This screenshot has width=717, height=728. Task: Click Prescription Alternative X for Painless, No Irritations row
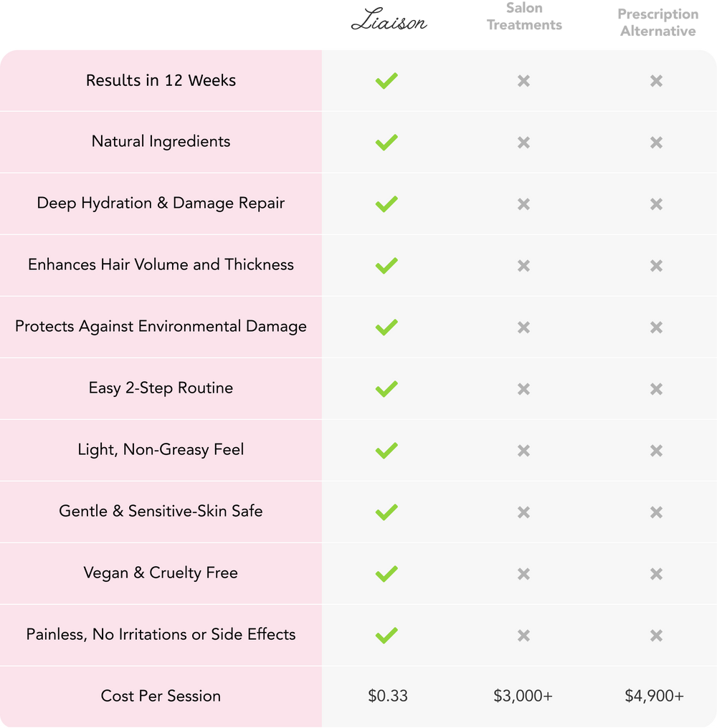click(x=656, y=636)
